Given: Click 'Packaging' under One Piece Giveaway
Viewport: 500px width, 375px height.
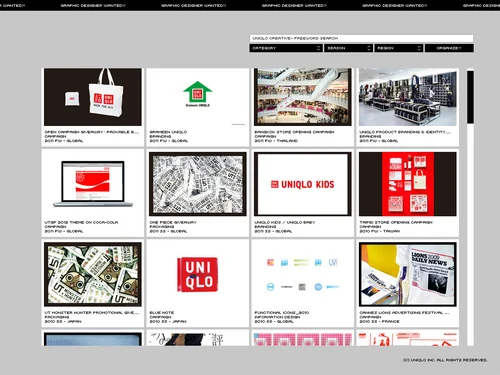Looking at the screenshot, I should [162, 227].
